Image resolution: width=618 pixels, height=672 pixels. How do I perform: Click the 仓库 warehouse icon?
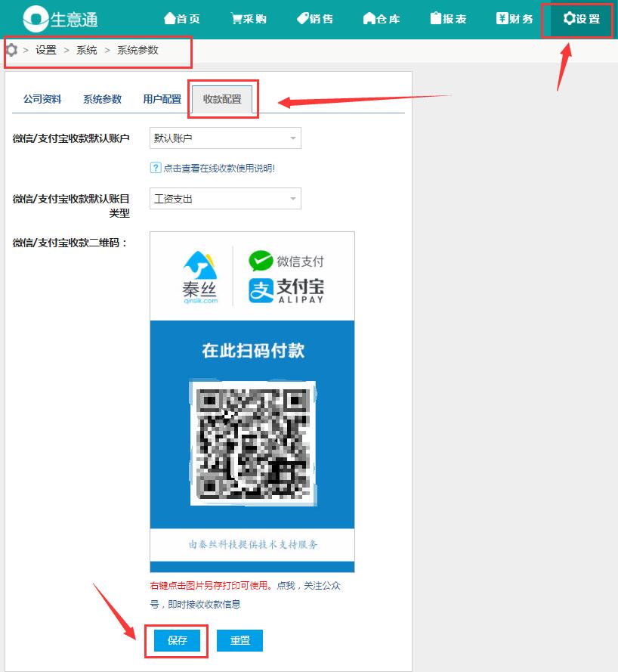[369, 19]
